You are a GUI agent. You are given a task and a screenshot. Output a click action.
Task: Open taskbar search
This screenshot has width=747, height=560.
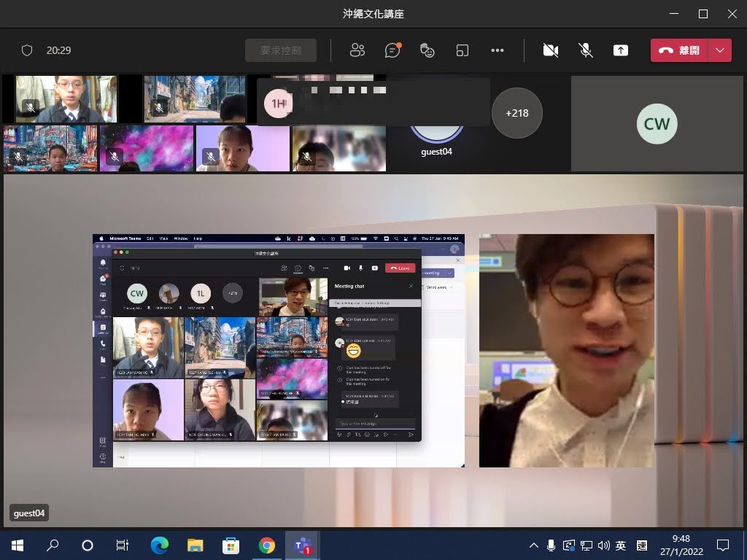pos(53,545)
